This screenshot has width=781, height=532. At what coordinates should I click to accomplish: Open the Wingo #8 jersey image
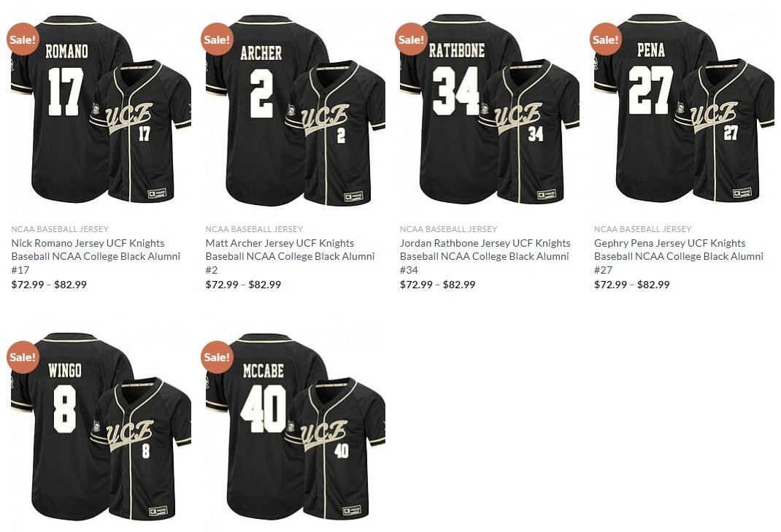click(x=101, y=426)
